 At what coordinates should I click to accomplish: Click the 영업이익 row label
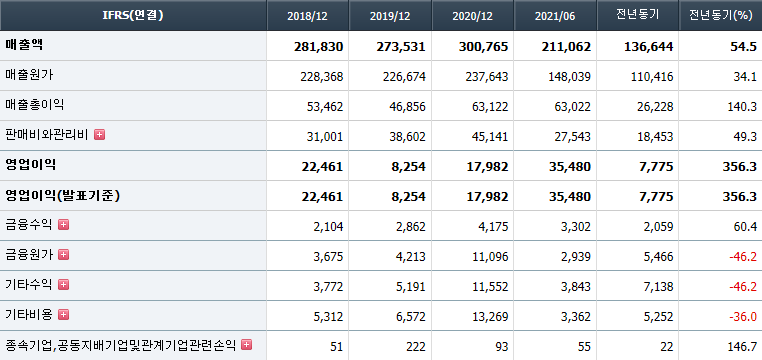click(x=31, y=165)
